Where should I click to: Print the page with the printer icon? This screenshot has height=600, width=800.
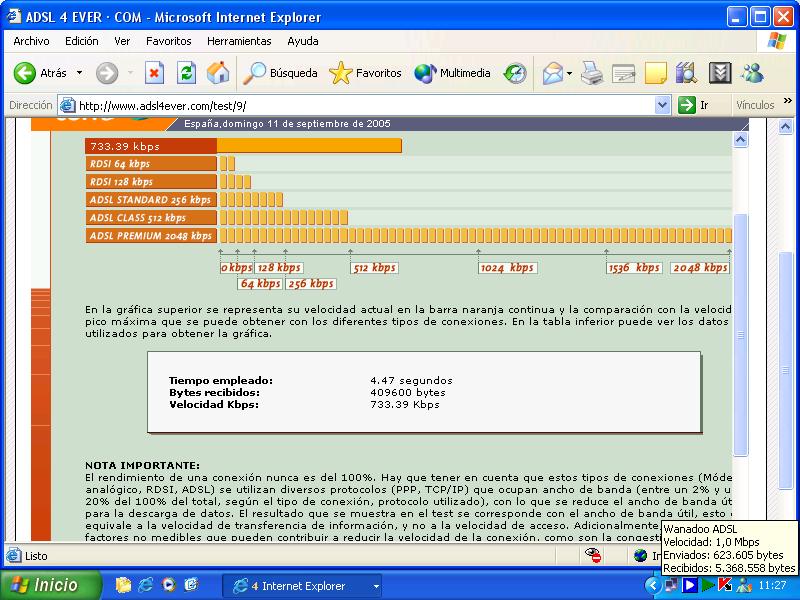pos(592,73)
